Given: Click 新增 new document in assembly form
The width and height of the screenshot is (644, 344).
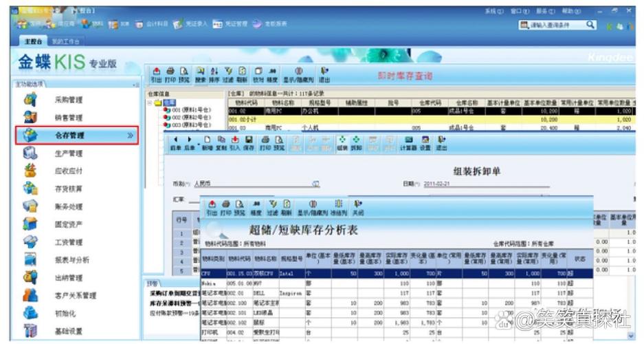Looking at the screenshot, I should (208, 143).
